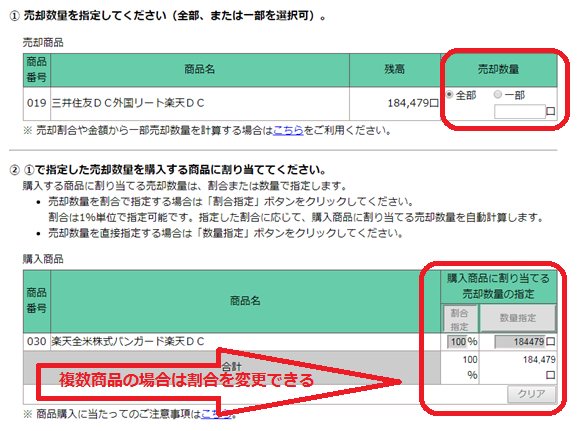Click the 売却商品 section label

pyautogui.click(x=43, y=43)
